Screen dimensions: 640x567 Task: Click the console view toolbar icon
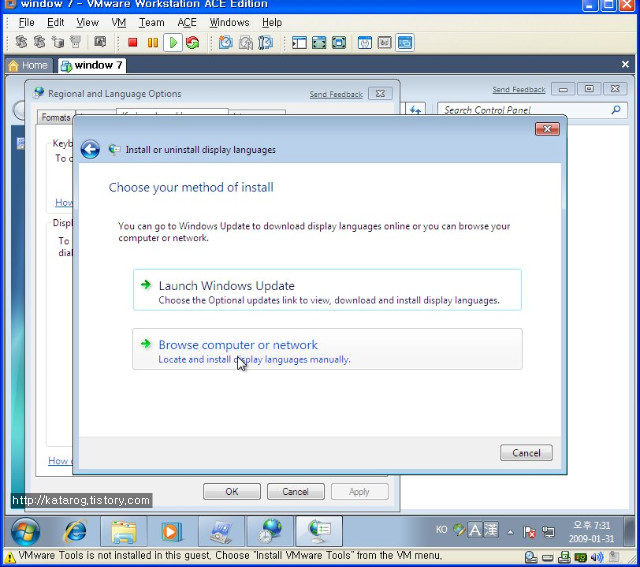405,42
